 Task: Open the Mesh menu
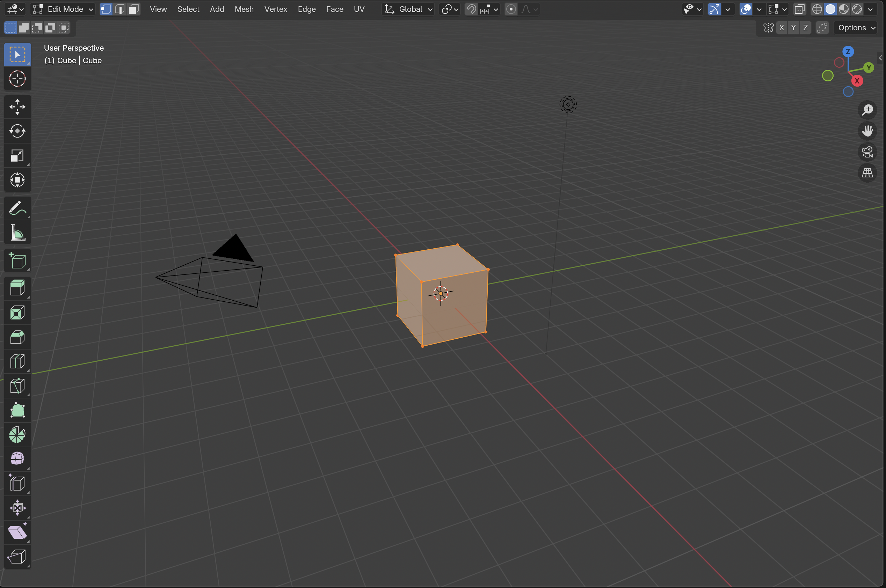(244, 9)
